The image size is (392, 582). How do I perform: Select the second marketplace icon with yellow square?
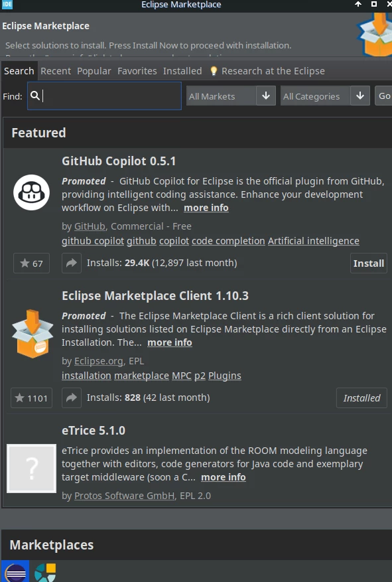45,572
